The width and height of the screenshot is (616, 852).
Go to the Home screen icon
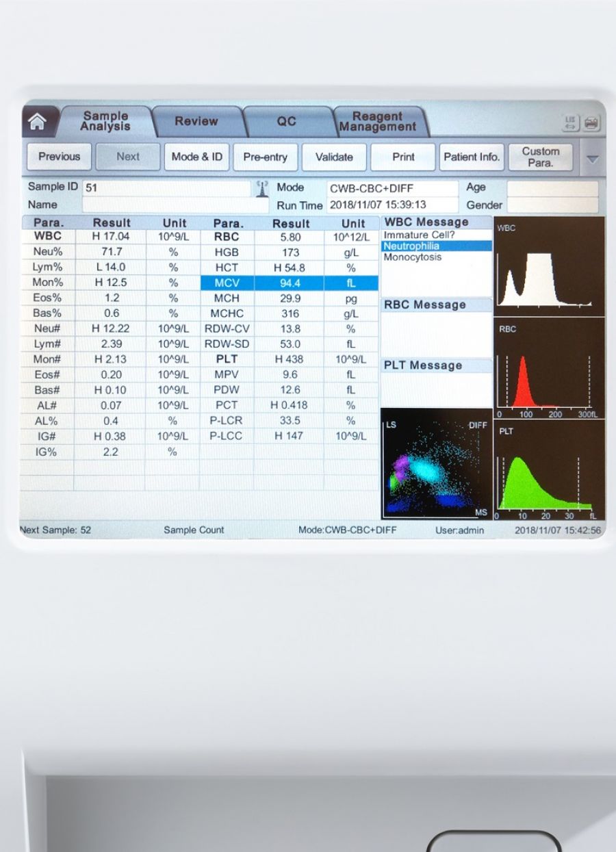(x=38, y=122)
